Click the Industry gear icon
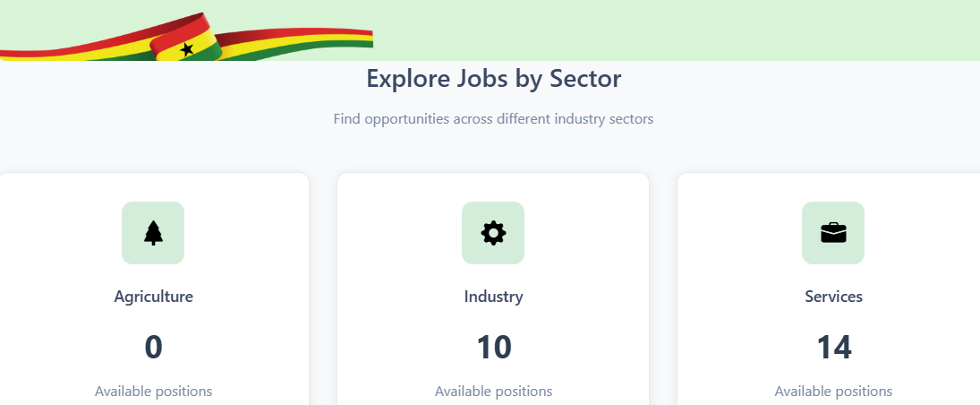 [x=493, y=233]
